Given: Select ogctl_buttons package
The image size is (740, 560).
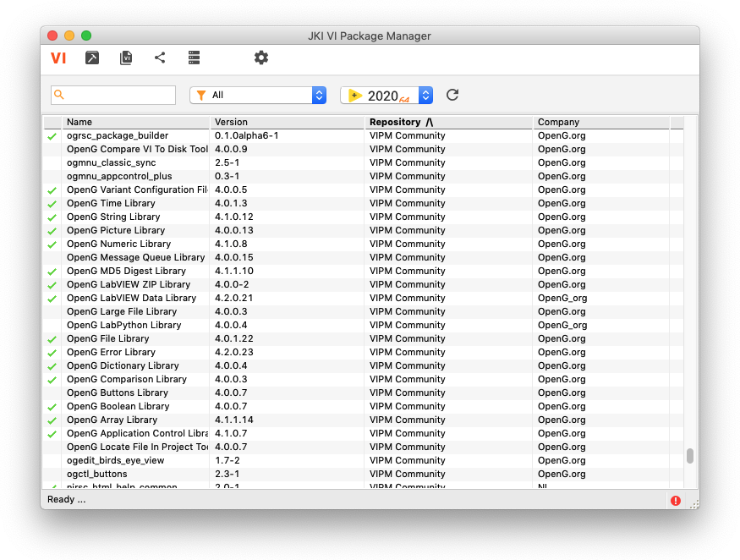Looking at the screenshot, I should (x=363, y=474).
